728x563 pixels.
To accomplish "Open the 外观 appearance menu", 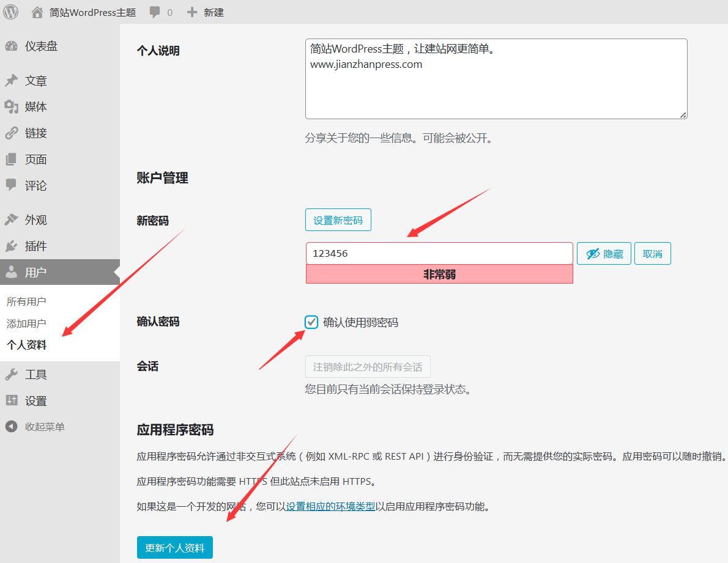I will 35,220.
